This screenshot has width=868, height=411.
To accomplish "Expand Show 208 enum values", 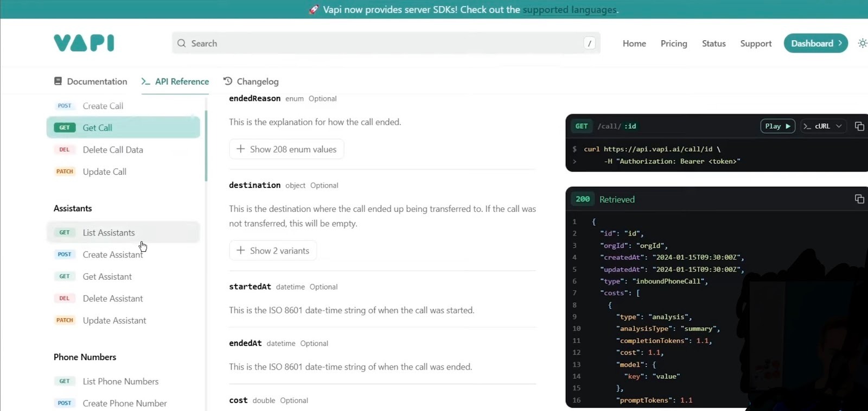I will coord(286,149).
